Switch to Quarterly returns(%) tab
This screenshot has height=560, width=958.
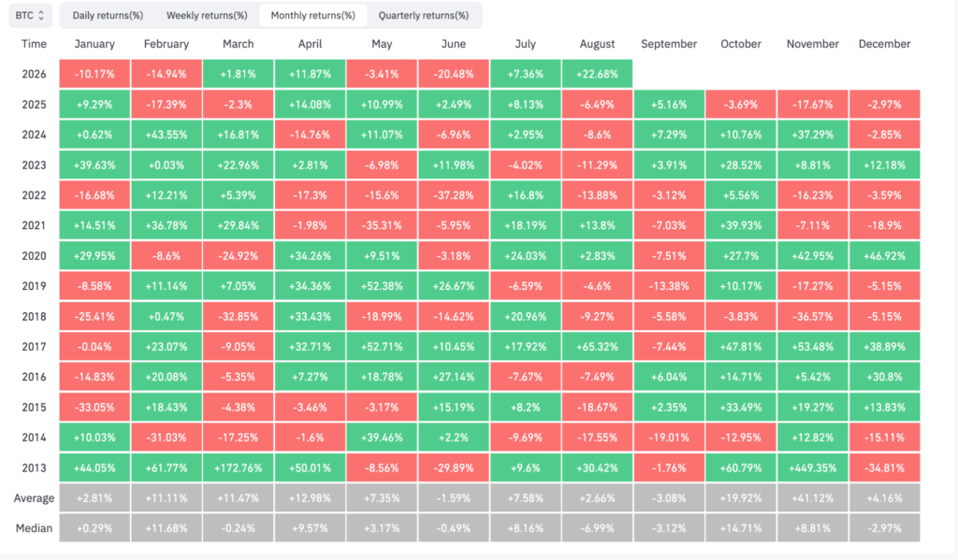pyautogui.click(x=424, y=15)
